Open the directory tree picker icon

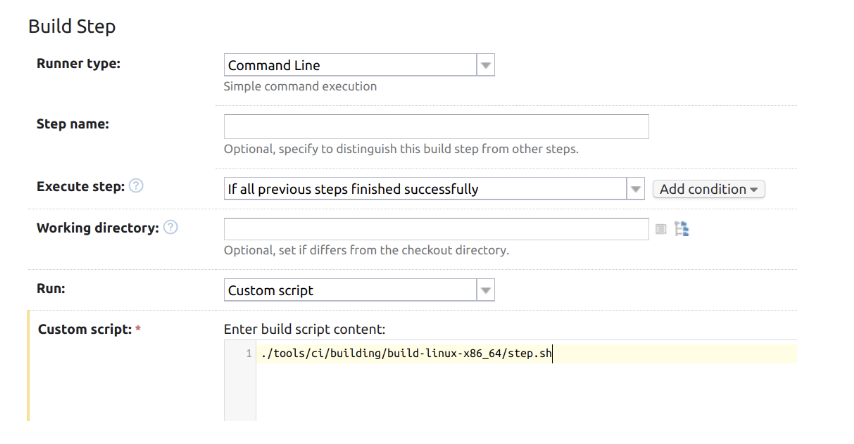pyautogui.click(x=682, y=229)
